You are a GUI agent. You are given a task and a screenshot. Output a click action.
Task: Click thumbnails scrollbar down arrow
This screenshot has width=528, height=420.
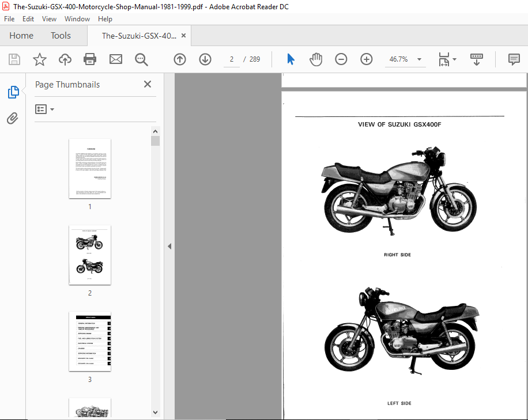click(155, 413)
